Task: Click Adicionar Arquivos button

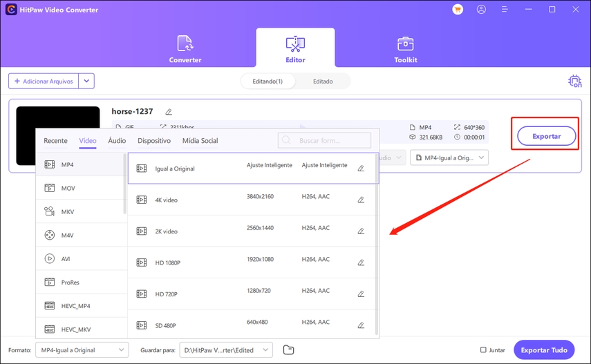Action: (44, 81)
